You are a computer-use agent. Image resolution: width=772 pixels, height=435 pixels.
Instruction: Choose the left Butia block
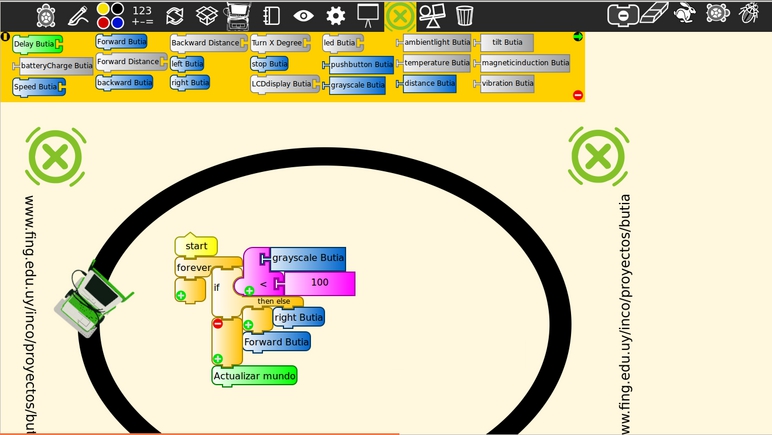point(187,64)
